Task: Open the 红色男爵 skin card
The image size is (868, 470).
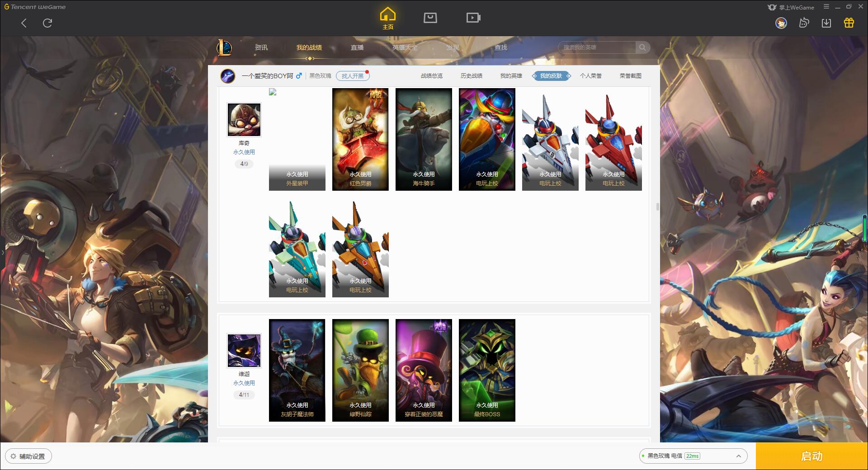Action: click(x=360, y=139)
